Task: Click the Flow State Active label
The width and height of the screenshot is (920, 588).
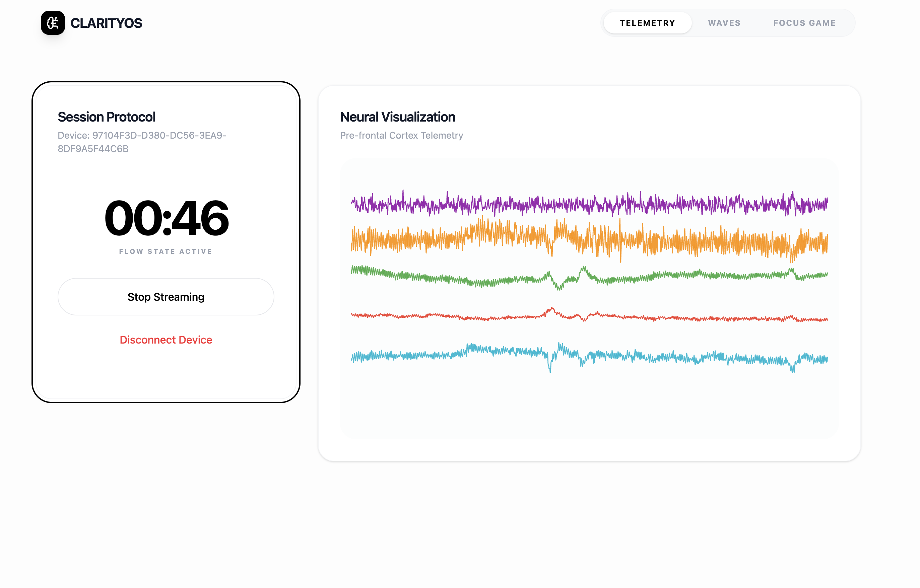Action: pyautogui.click(x=166, y=251)
